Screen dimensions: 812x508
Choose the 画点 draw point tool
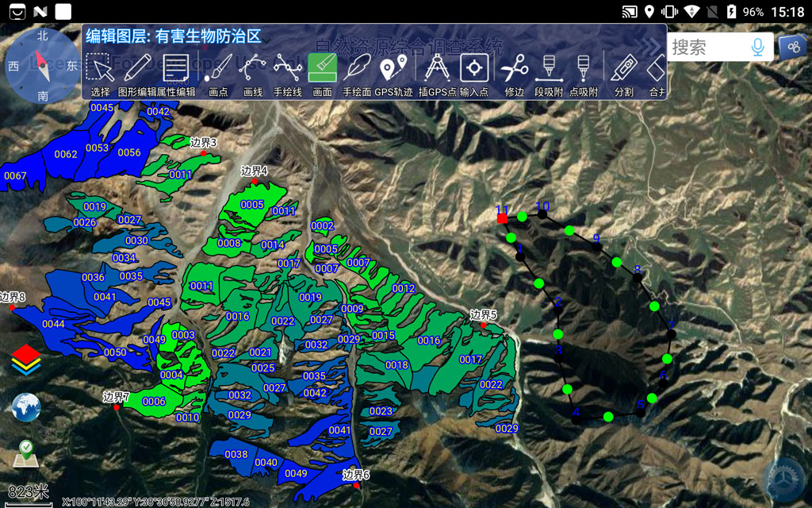point(217,73)
